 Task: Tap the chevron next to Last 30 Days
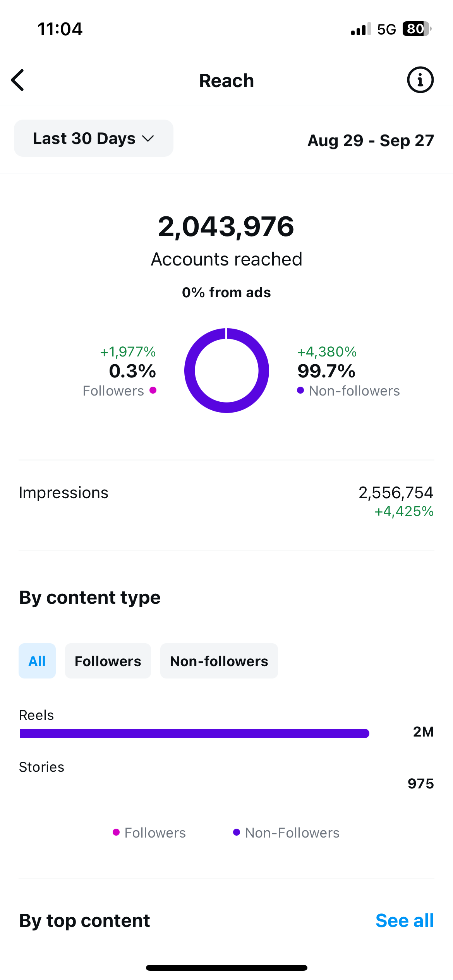point(148,139)
